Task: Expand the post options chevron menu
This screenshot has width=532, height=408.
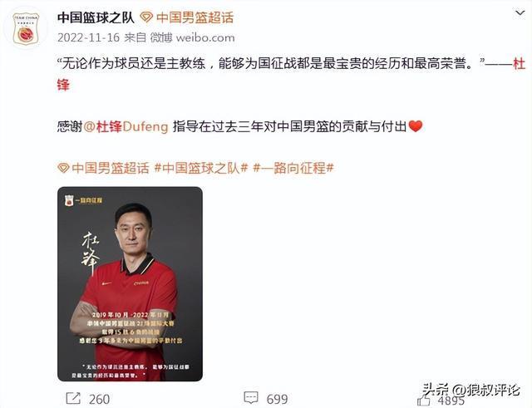Action: tap(520, 13)
